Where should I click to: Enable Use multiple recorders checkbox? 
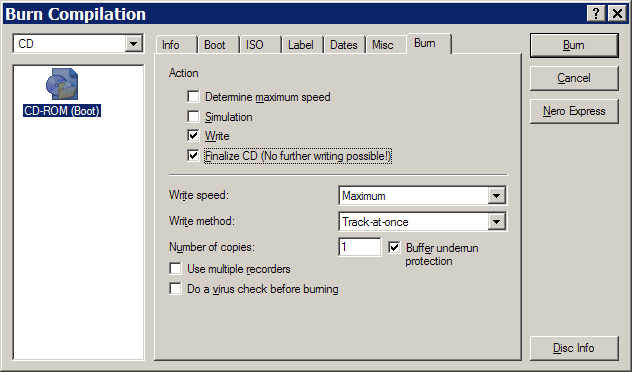pyautogui.click(x=175, y=268)
